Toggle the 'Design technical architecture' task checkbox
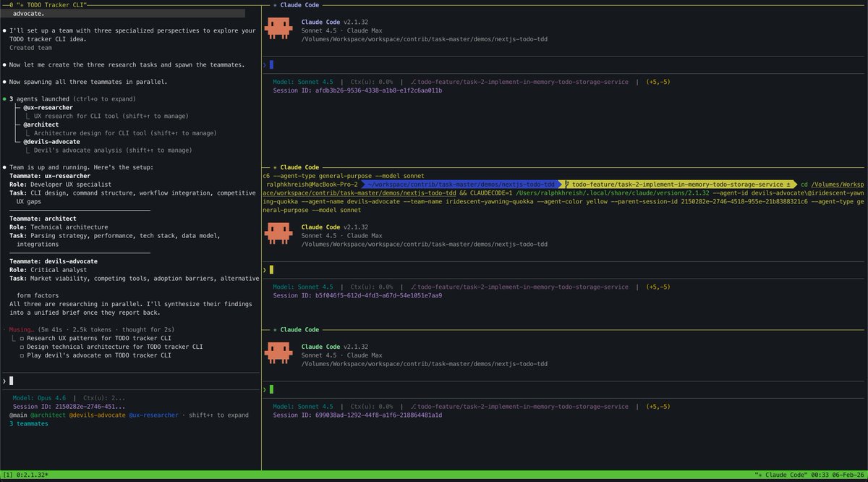868x482 pixels. pos(22,347)
